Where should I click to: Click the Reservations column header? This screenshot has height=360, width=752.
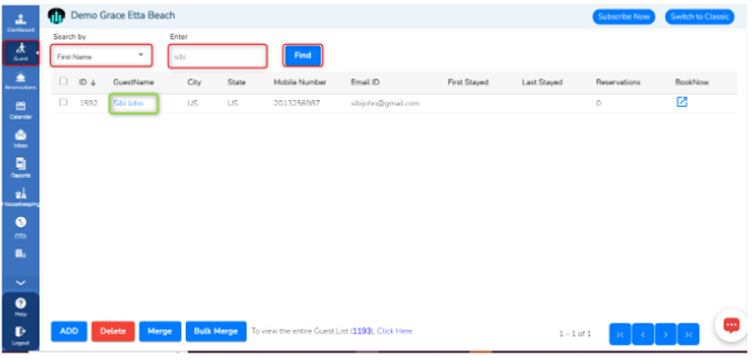(x=618, y=82)
